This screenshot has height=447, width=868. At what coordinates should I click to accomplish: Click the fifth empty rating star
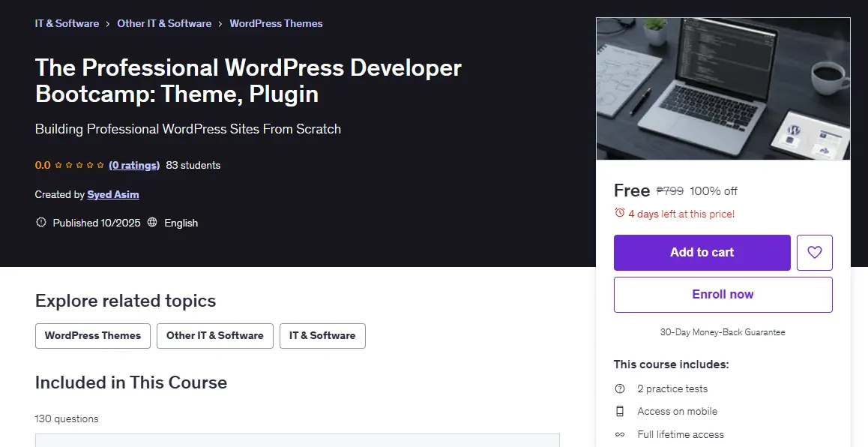(100, 165)
